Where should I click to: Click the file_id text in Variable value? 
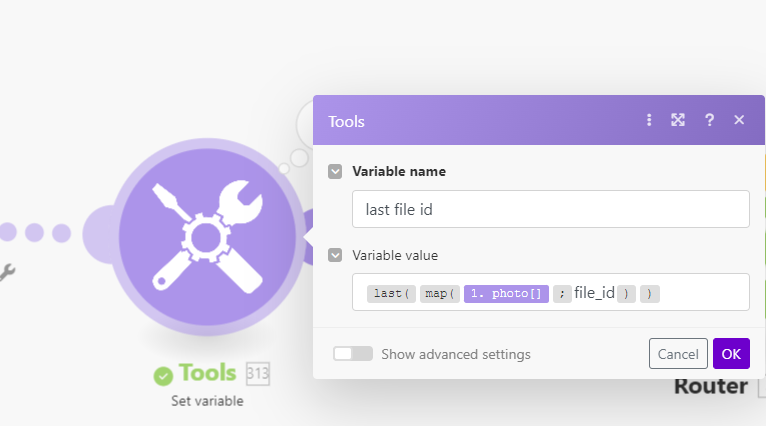tap(594, 293)
